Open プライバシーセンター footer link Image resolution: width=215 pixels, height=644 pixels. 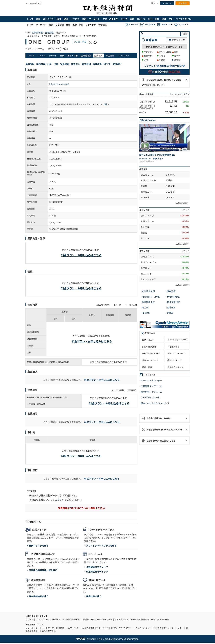pyautogui.click(x=173, y=628)
